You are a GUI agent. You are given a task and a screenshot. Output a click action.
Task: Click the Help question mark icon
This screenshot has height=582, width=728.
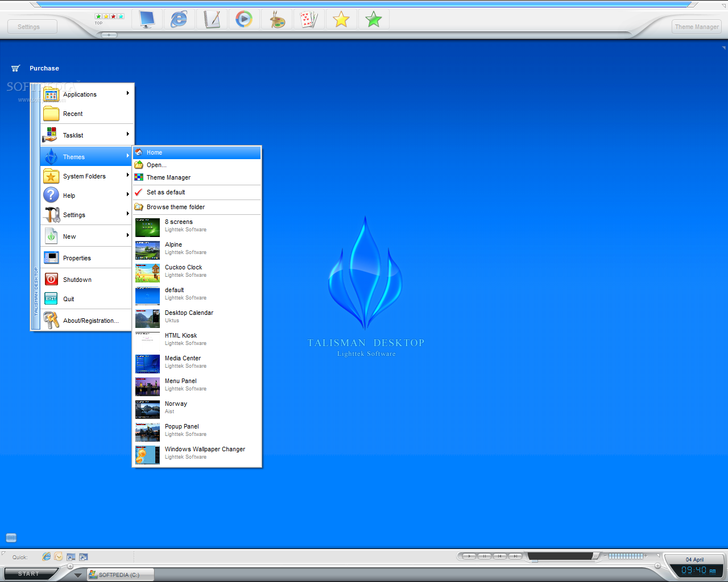pyautogui.click(x=51, y=196)
